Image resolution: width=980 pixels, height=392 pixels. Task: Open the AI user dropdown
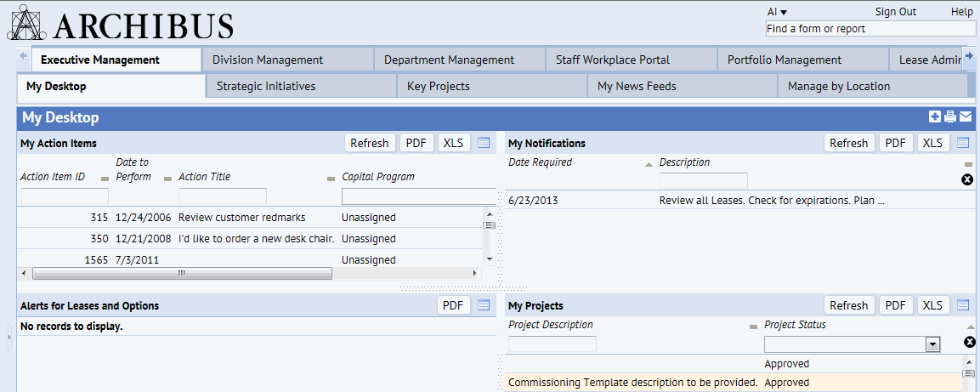(777, 12)
